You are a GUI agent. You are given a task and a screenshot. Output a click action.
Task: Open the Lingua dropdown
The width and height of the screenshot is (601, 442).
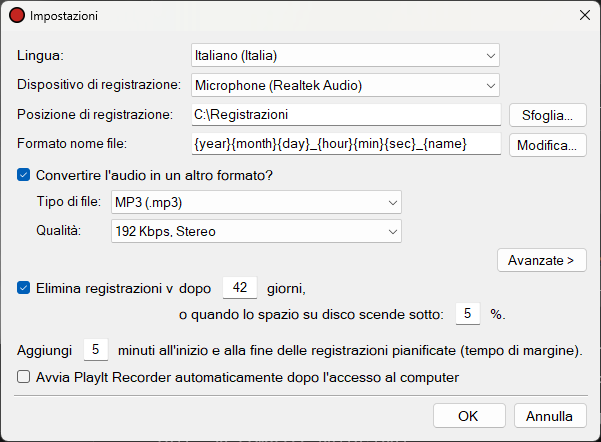point(345,56)
